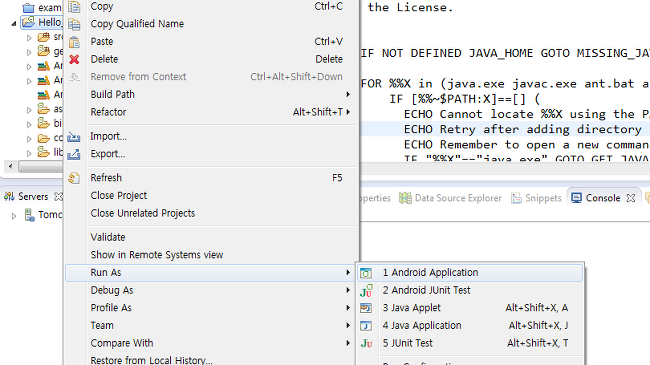This screenshot has width=650, height=365.
Task: Switch to Data Source Explorer tab
Action: [x=450, y=198]
